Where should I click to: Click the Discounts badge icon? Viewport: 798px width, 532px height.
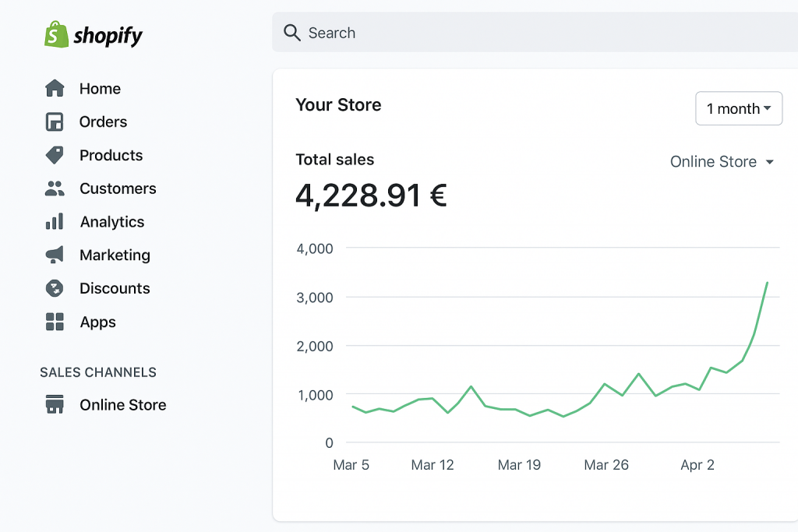pyautogui.click(x=55, y=288)
